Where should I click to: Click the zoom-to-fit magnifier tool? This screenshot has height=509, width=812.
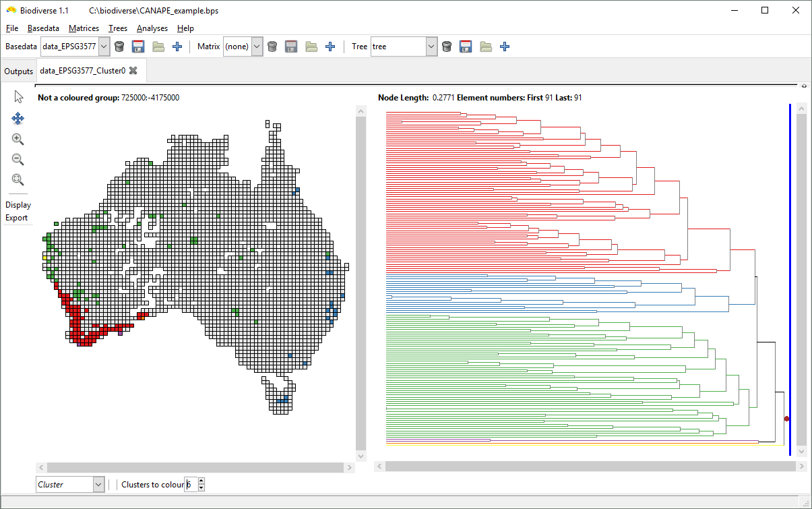click(x=18, y=179)
